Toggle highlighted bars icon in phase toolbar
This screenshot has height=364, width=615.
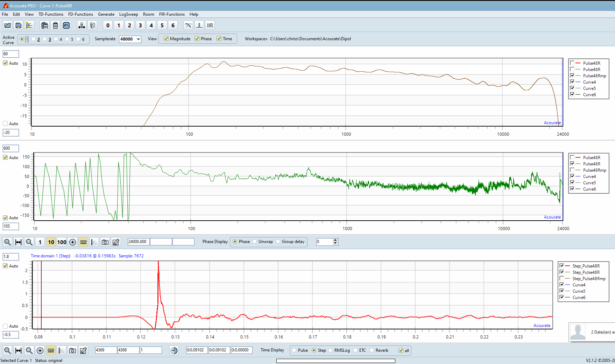tap(83, 242)
